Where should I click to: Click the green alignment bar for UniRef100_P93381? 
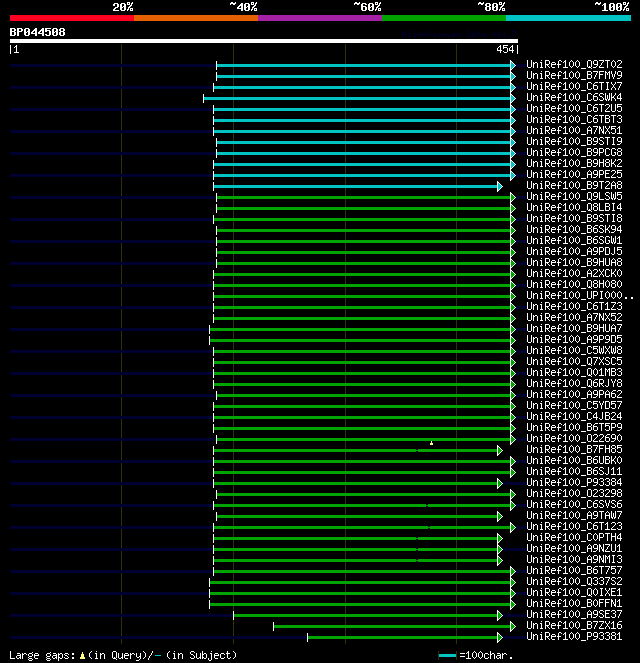click(x=402, y=637)
